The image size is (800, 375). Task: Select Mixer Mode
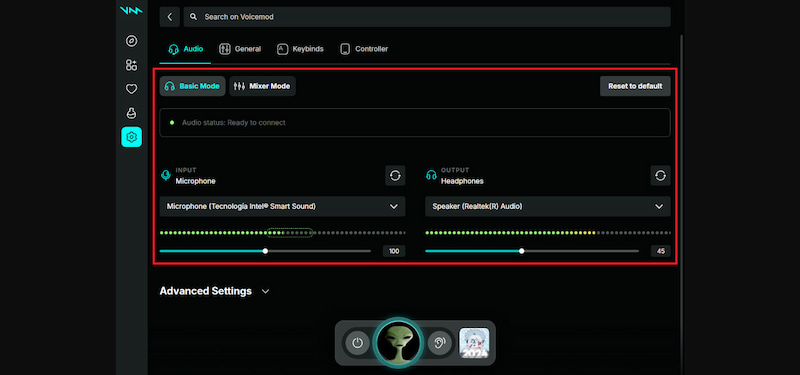(262, 86)
